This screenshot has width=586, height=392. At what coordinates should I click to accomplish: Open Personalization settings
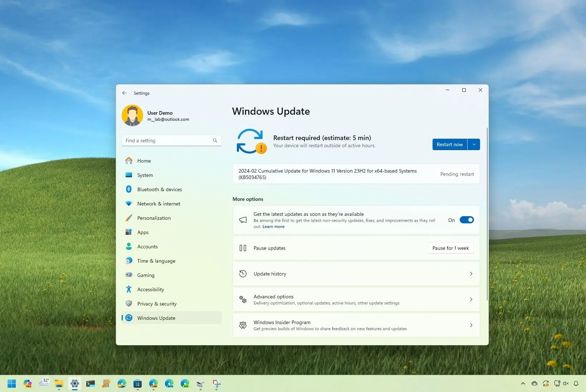point(172,218)
